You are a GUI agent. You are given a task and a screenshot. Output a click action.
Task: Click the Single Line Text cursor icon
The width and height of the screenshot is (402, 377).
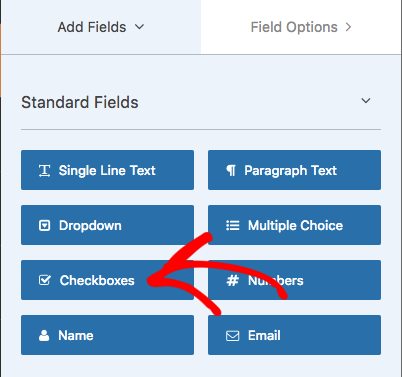click(x=44, y=171)
